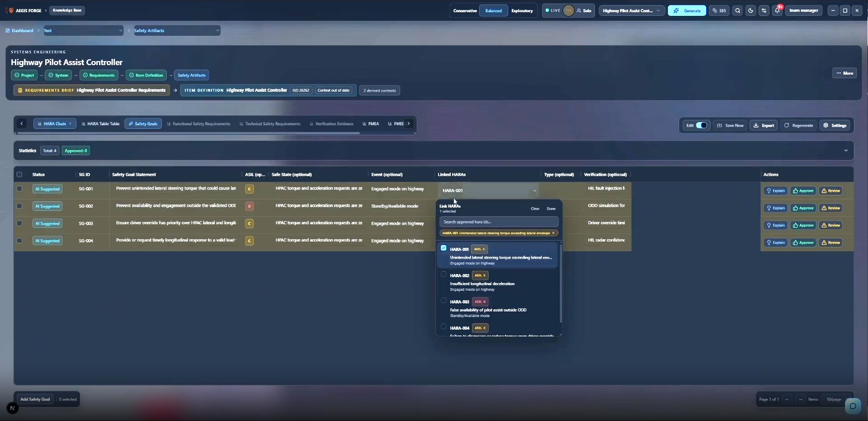The image size is (868, 421).
Task: Toggle dark mode moon icon
Action: coord(751,10)
